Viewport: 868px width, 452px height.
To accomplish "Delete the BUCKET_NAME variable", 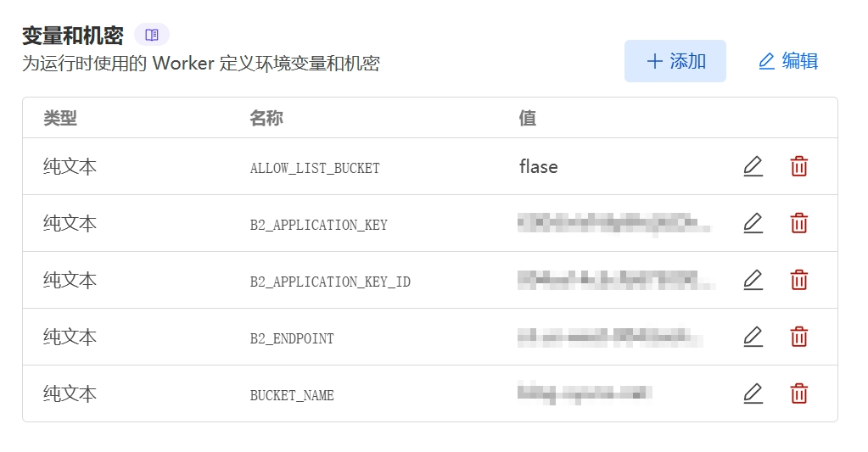I will [x=798, y=393].
